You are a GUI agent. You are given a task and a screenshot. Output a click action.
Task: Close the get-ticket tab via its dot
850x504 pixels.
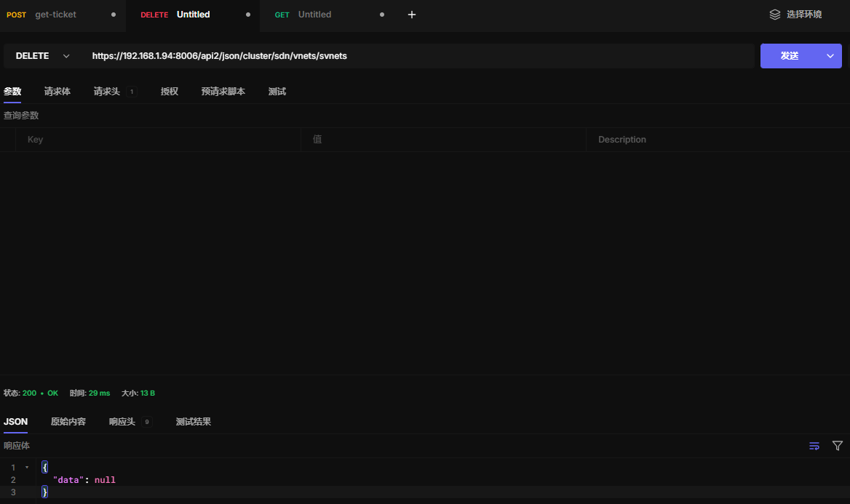114,15
